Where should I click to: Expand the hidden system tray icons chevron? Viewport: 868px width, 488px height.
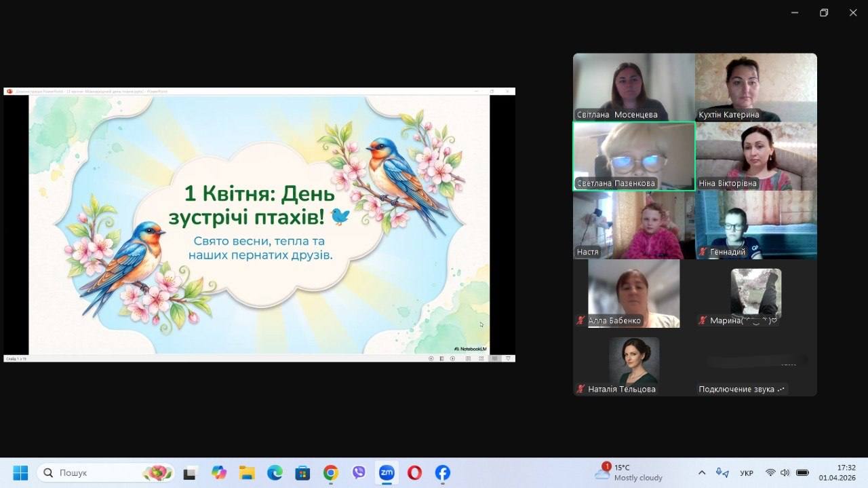coord(702,472)
